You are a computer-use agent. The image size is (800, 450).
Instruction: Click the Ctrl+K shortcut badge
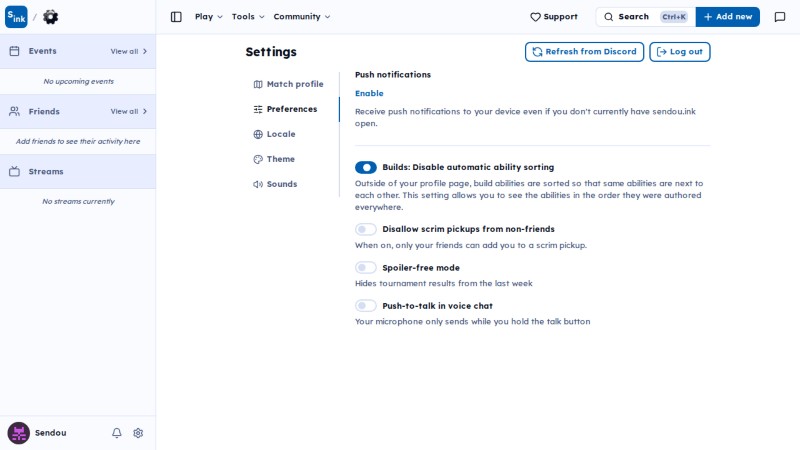[674, 17]
